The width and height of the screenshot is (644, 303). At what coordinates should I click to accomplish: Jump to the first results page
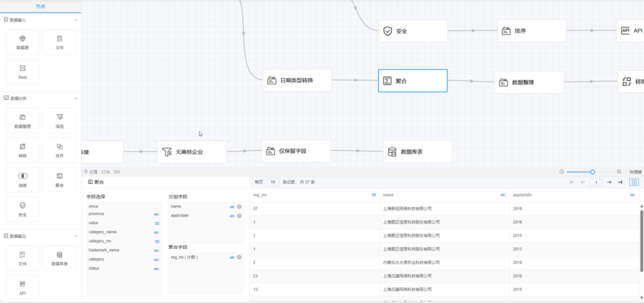(572, 182)
